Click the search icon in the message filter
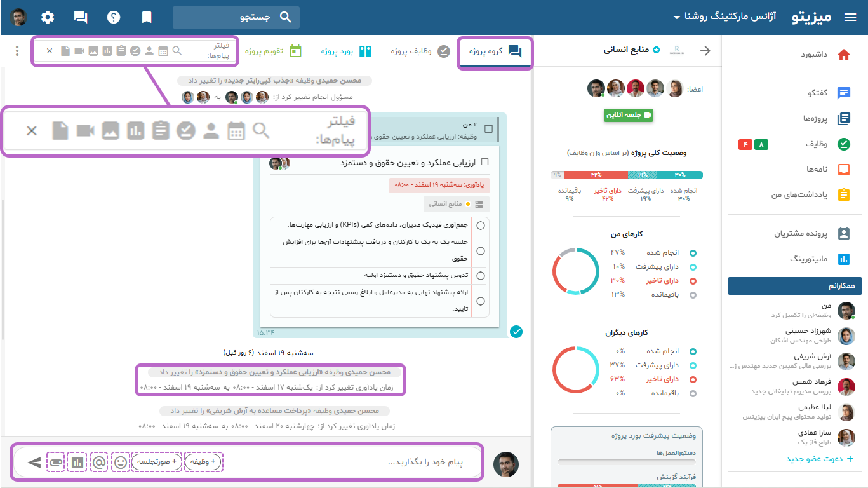Image resolution: width=868 pixels, height=488 pixels. coord(177,51)
